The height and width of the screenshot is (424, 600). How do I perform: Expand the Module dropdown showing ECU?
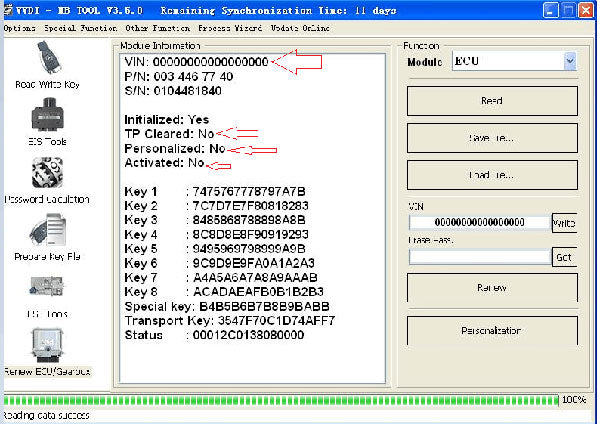569,62
